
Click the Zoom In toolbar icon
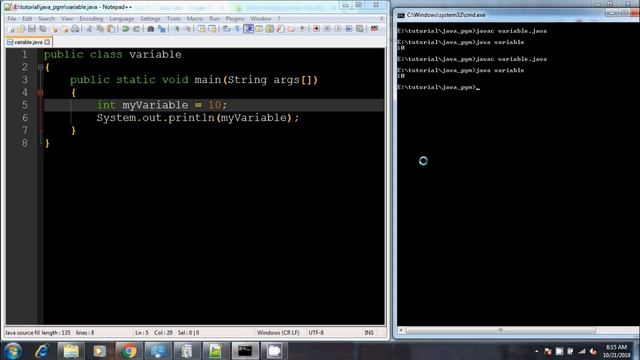tap(177, 29)
